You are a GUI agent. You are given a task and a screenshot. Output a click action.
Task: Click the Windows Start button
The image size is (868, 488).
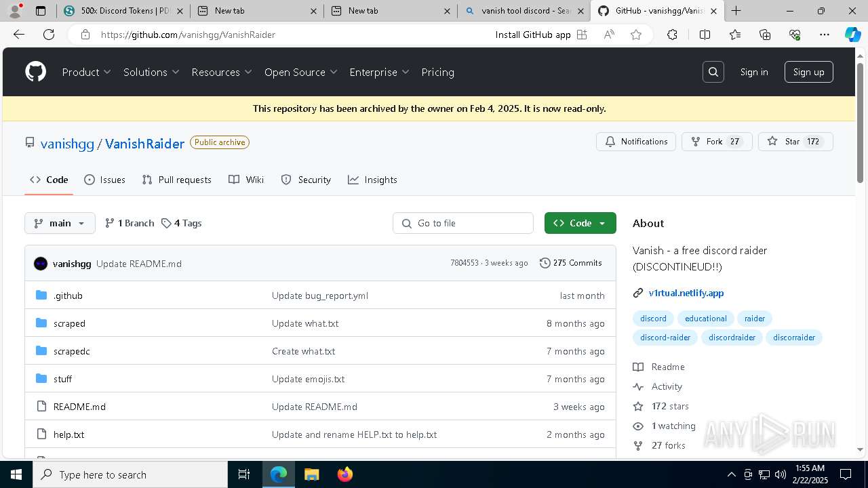[x=16, y=474]
